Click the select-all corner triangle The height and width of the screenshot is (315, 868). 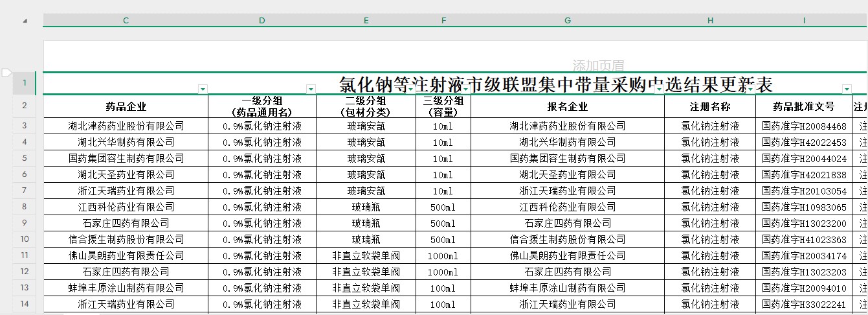point(25,21)
